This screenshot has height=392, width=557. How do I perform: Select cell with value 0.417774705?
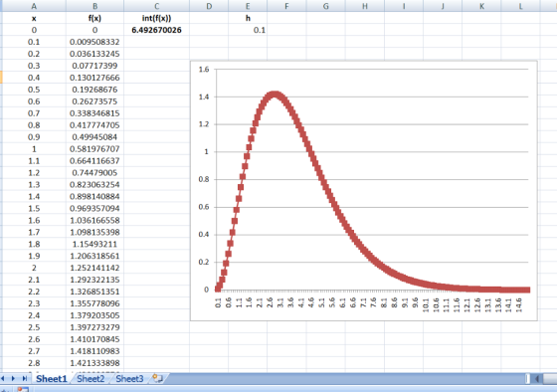click(94, 125)
